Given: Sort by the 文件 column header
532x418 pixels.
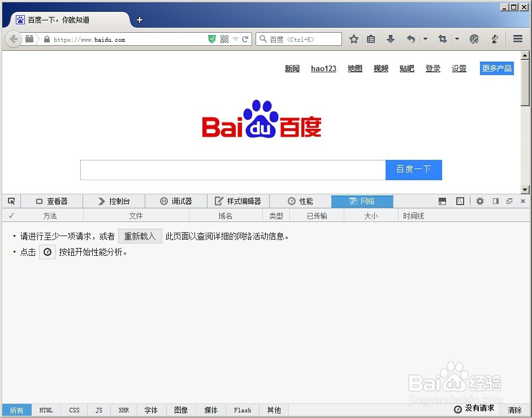Looking at the screenshot, I should (x=136, y=216).
